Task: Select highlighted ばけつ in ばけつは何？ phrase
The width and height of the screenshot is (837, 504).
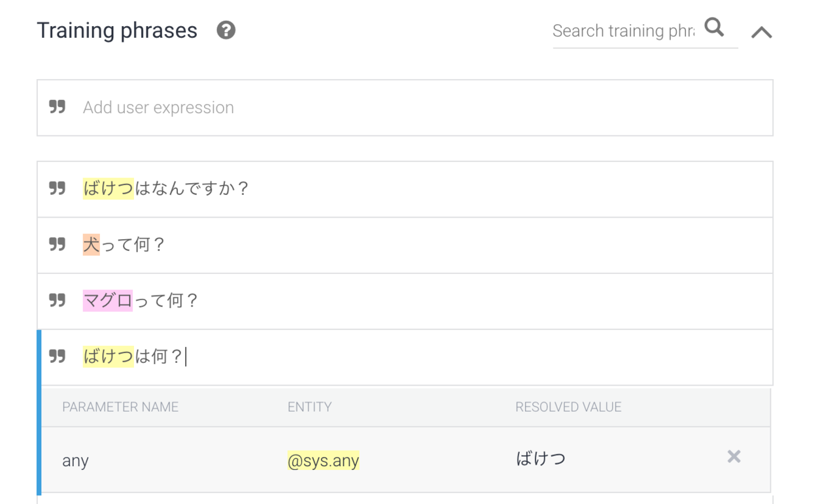Action: pyautogui.click(x=109, y=357)
